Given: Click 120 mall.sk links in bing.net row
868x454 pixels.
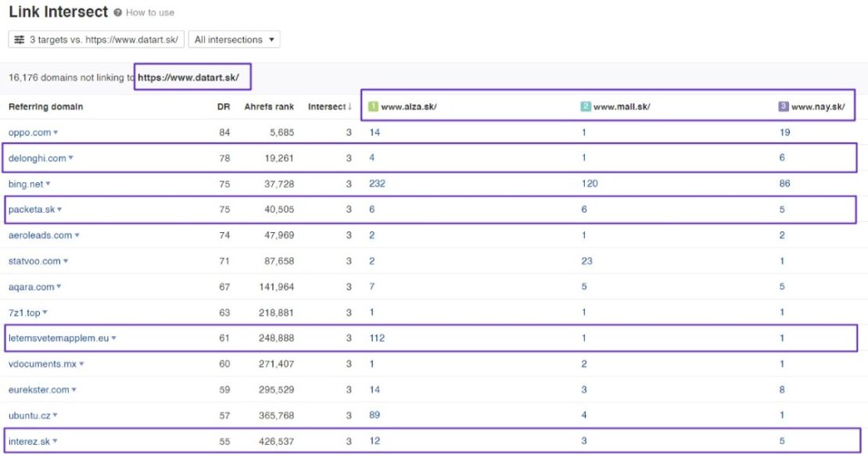Looking at the screenshot, I should [590, 184].
